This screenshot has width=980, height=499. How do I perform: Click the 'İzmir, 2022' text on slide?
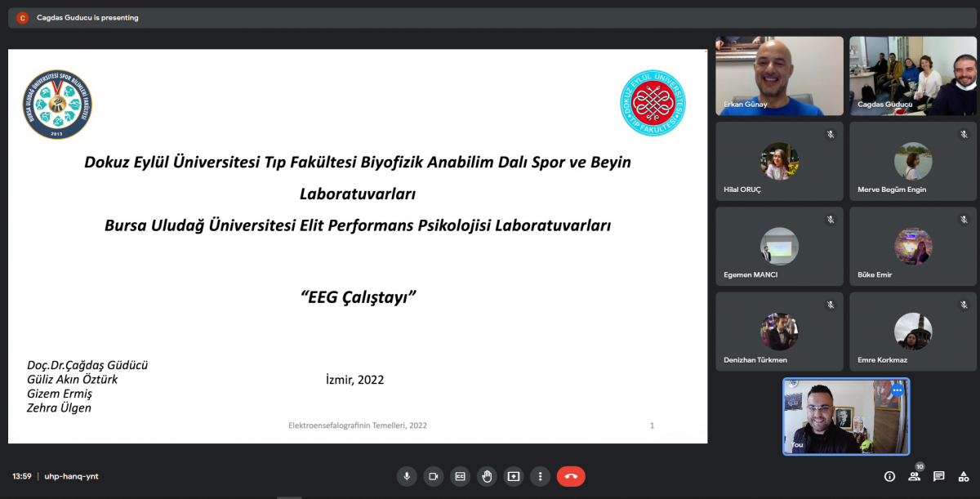pyautogui.click(x=354, y=380)
